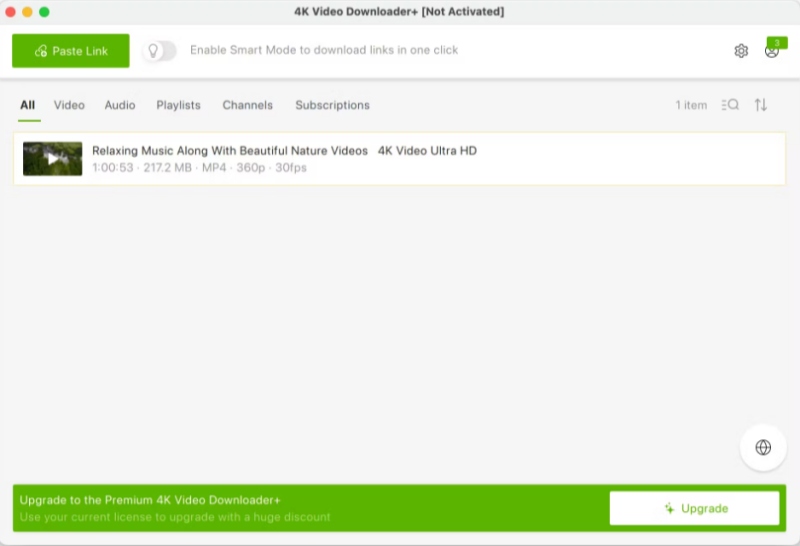
Task: Click the Upgrade button
Action: (694, 508)
